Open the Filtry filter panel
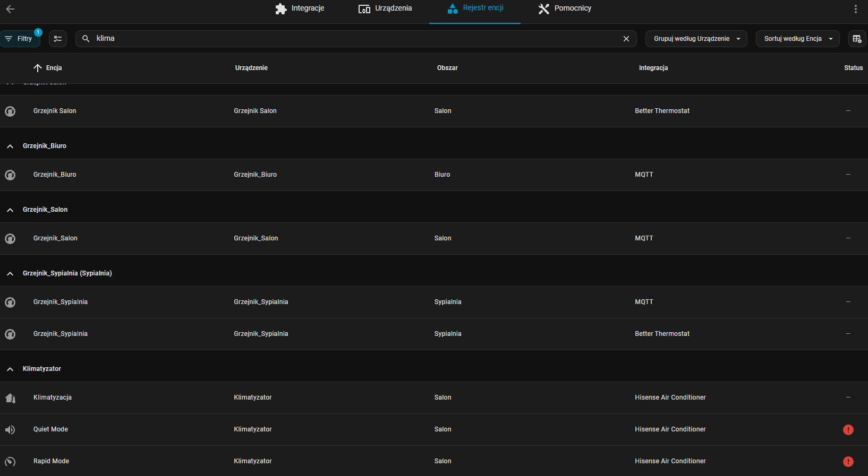This screenshot has height=476, width=868. click(20, 39)
